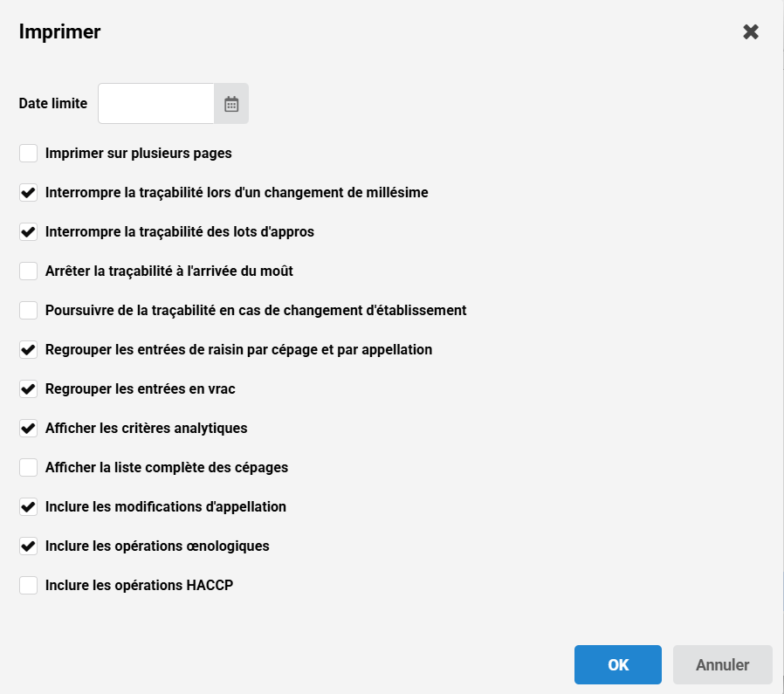Click the Imprimer sur plusieurs pages label
The height and width of the screenshot is (694, 784).
pyautogui.click(x=139, y=154)
